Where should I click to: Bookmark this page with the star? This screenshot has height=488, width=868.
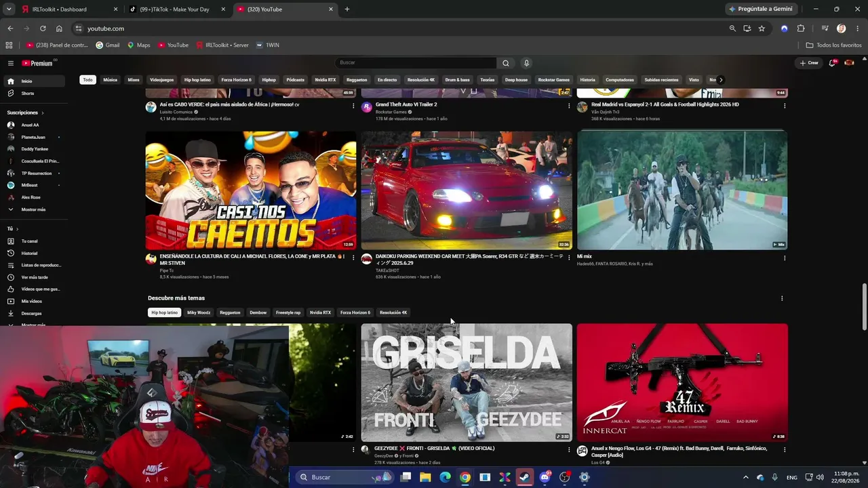point(762,28)
